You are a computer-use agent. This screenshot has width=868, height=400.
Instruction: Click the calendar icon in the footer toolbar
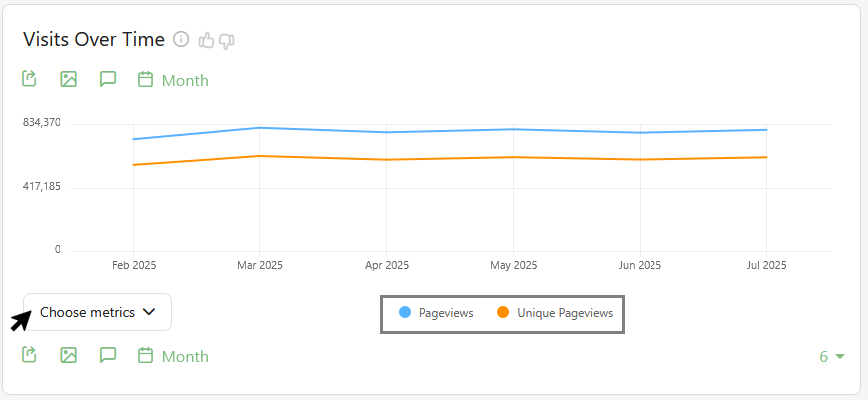pyautogui.click(x=145, y=355)
